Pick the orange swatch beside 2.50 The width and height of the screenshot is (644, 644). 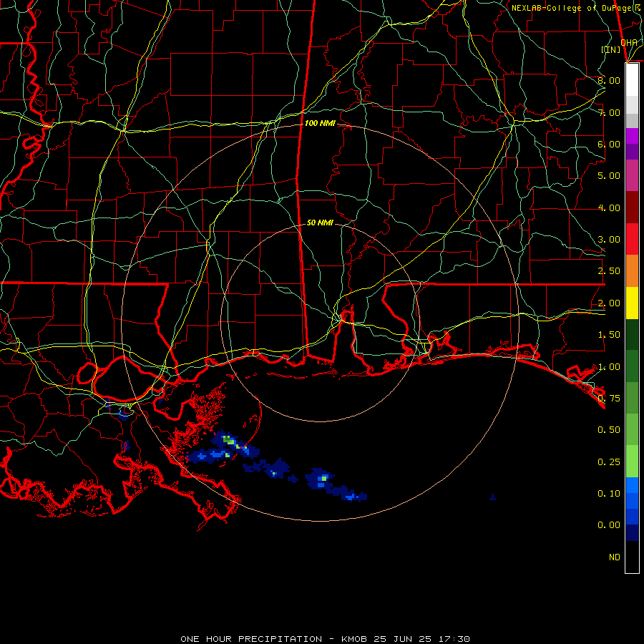632,271
